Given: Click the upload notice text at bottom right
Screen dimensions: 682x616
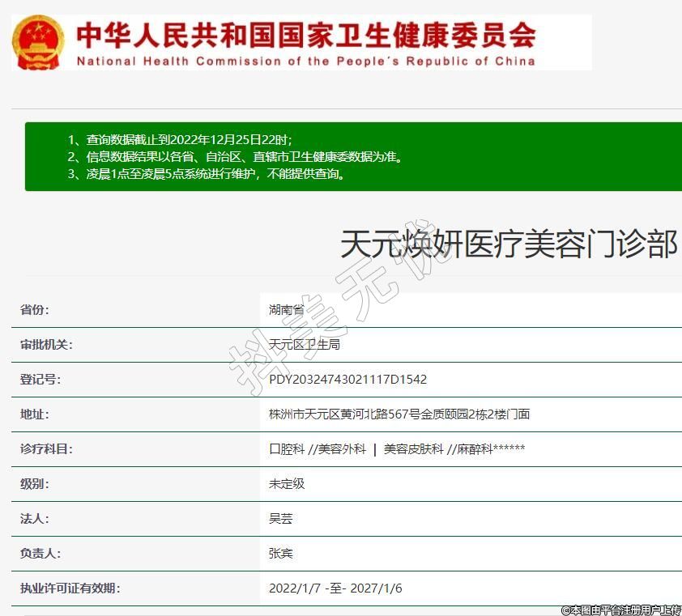Looking at the screenshot, I should point(621,610).
